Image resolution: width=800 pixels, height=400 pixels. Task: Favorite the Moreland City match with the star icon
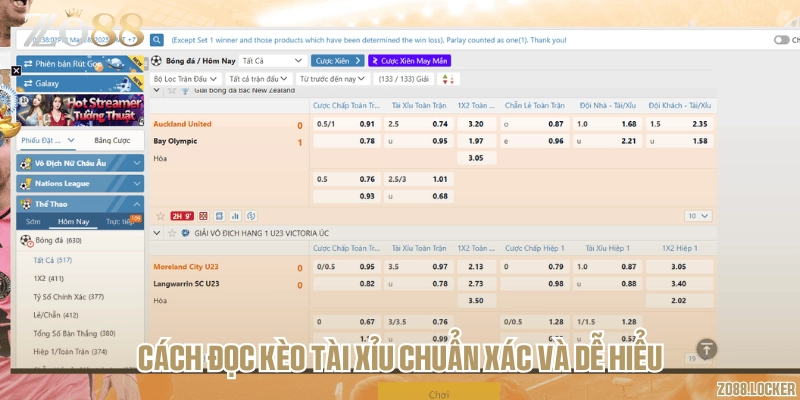pyautogui.click(x=158, y=216)
